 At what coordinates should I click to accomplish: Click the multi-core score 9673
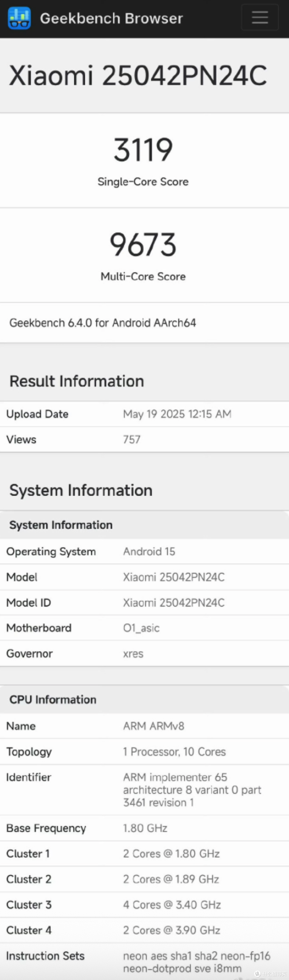pyautogui.click(x=143, y=244)
